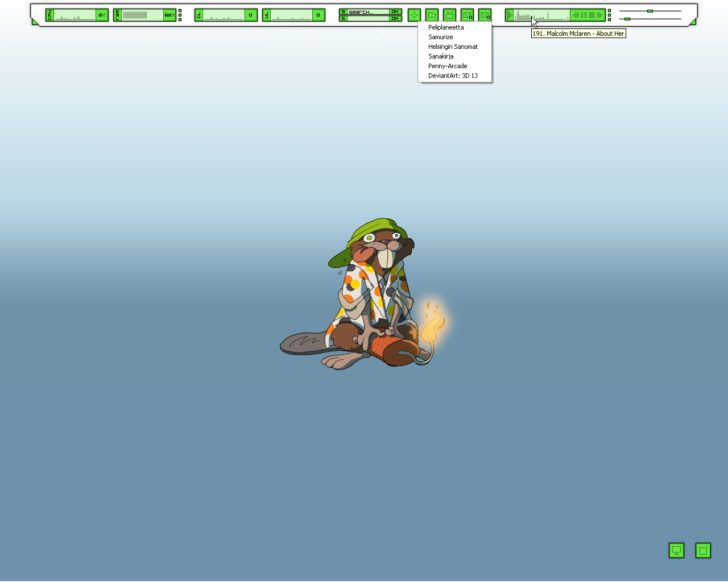Skip to next track in player
Screen dimensions: 728x582
pyautogui.click(x=599, y=15)
